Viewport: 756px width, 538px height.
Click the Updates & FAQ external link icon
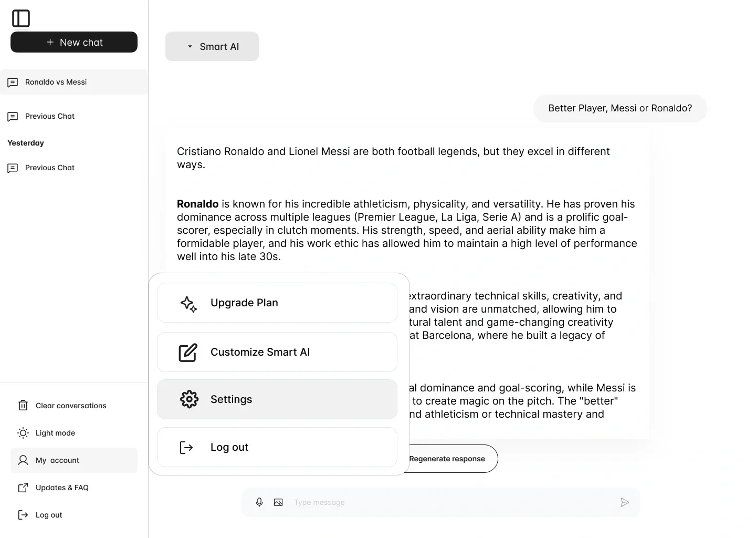[x=23, y=488]
